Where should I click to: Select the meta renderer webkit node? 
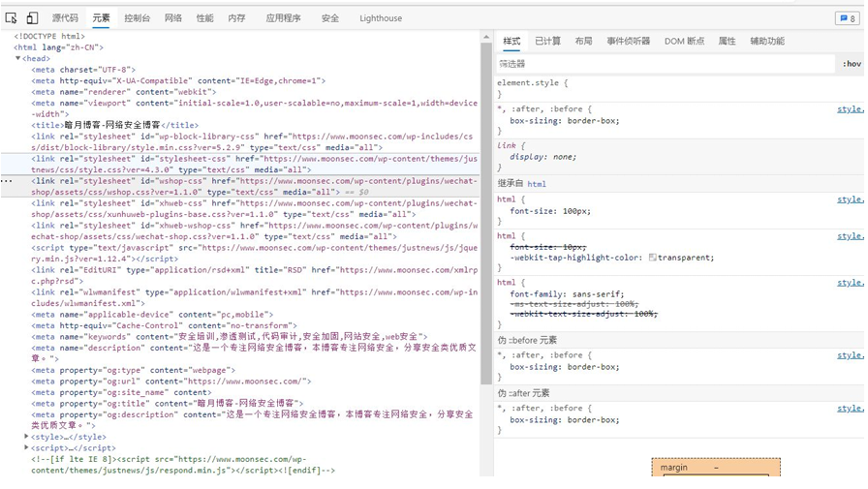[x=124, y=92]
